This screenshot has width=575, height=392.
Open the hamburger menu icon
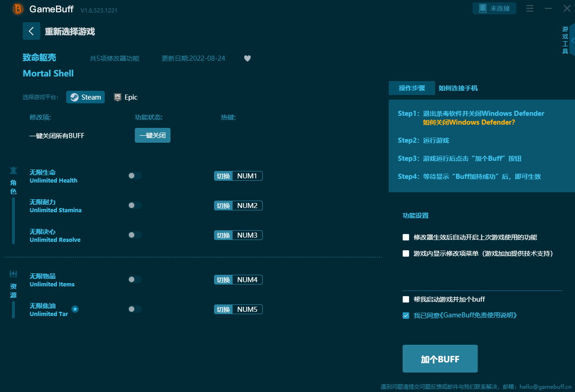click(530, 8)
